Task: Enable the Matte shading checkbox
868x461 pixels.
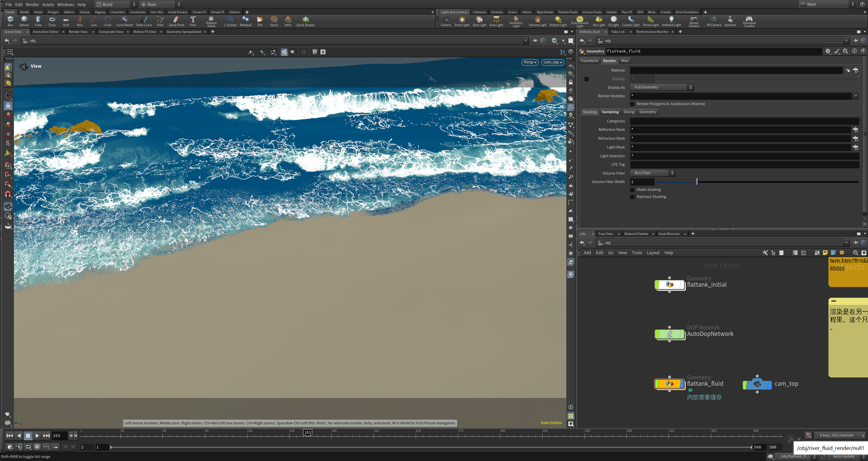Action: (632, 189)
